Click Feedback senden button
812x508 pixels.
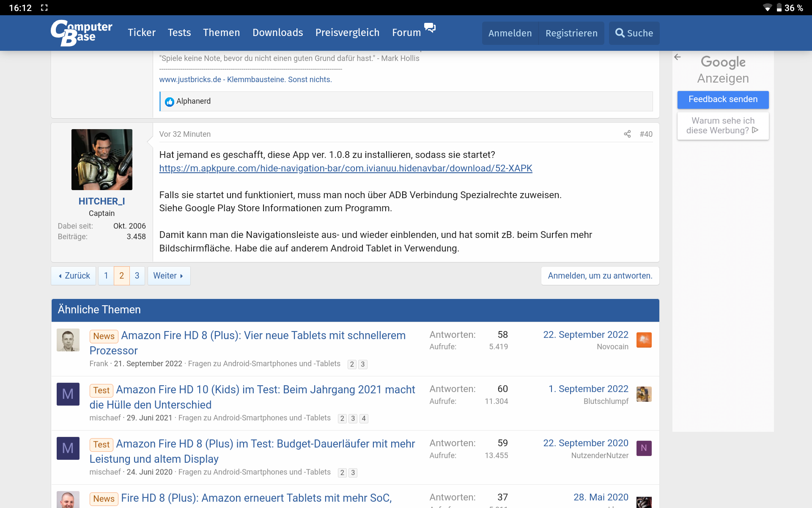click(723, 99)
